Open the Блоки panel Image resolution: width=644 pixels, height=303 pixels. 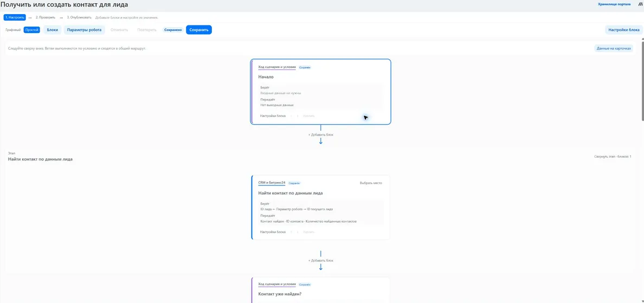(52, 30)
